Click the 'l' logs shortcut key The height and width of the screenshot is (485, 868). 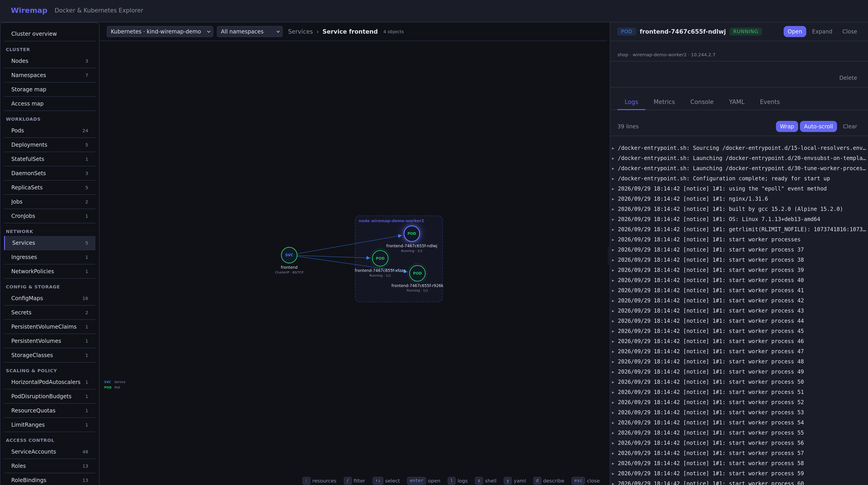[451, 481]
